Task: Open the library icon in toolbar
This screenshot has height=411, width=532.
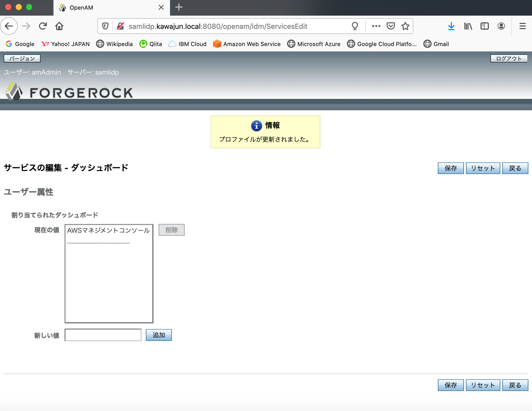Action: pyautogui.click(x=468, y=26)
